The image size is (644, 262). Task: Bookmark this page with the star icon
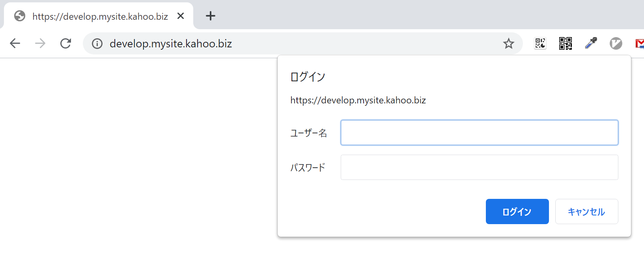coord(509,43)
